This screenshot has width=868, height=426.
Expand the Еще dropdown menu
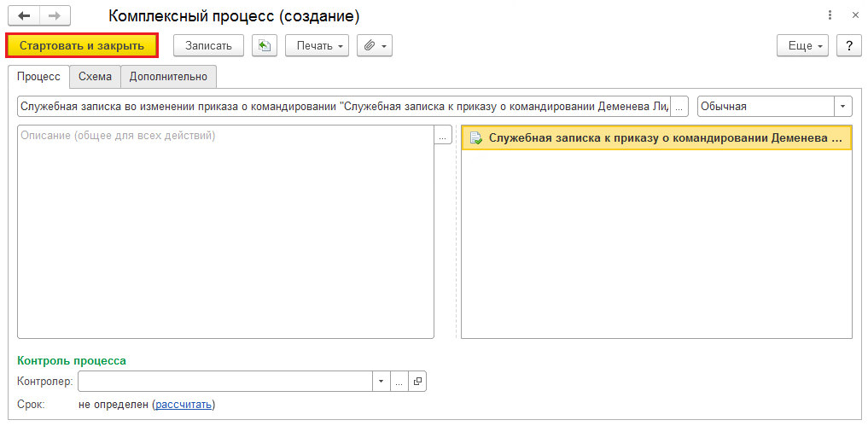click(x=802, y=45)
